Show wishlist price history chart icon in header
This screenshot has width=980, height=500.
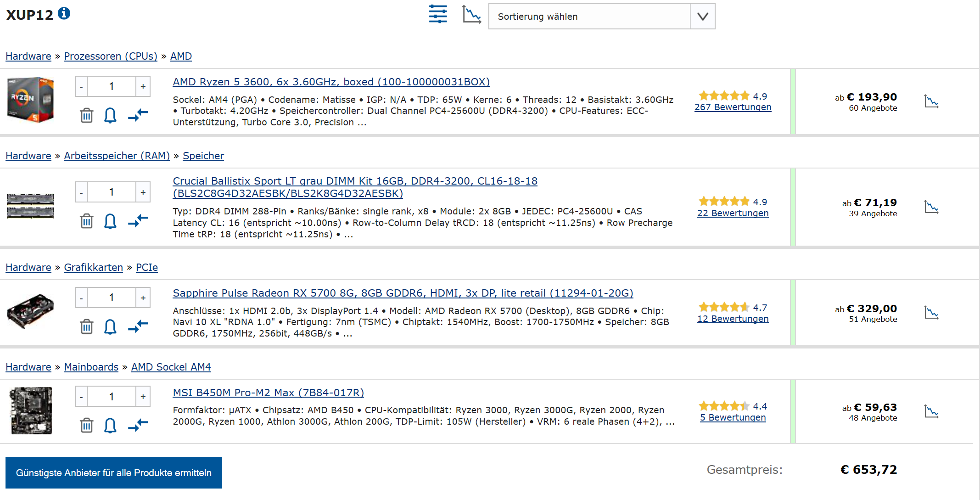(x=471, y=14)
